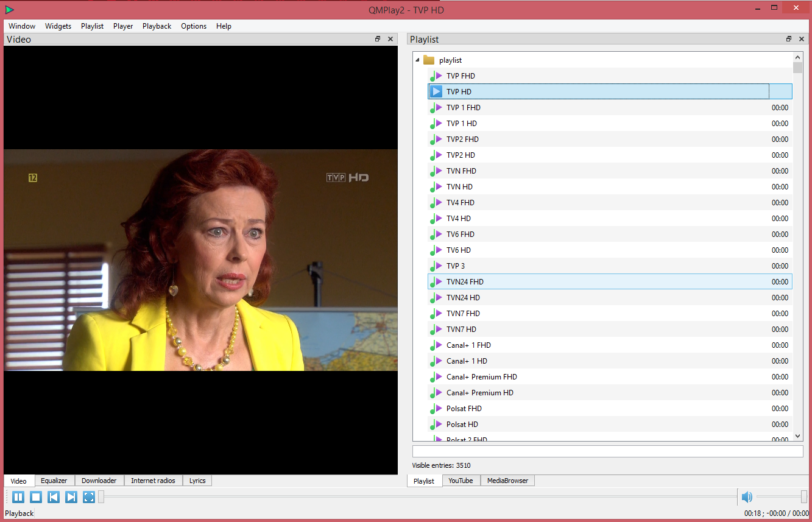Select Canal+ 1 FHD entry
Screen dimensions: 812x522
coord(610,345)
